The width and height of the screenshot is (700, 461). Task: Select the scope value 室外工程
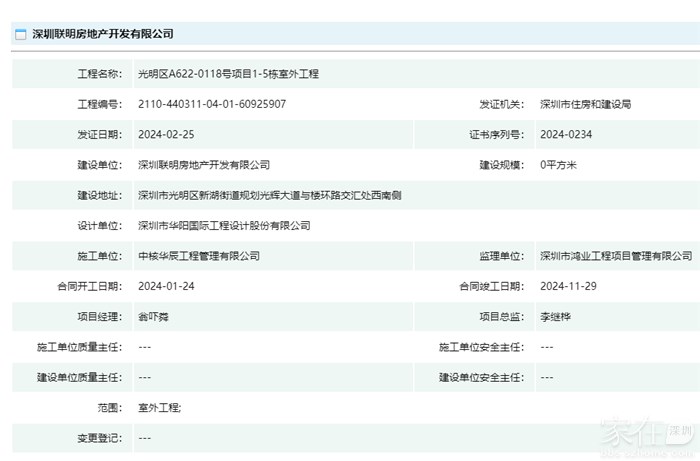coord(160,408)
